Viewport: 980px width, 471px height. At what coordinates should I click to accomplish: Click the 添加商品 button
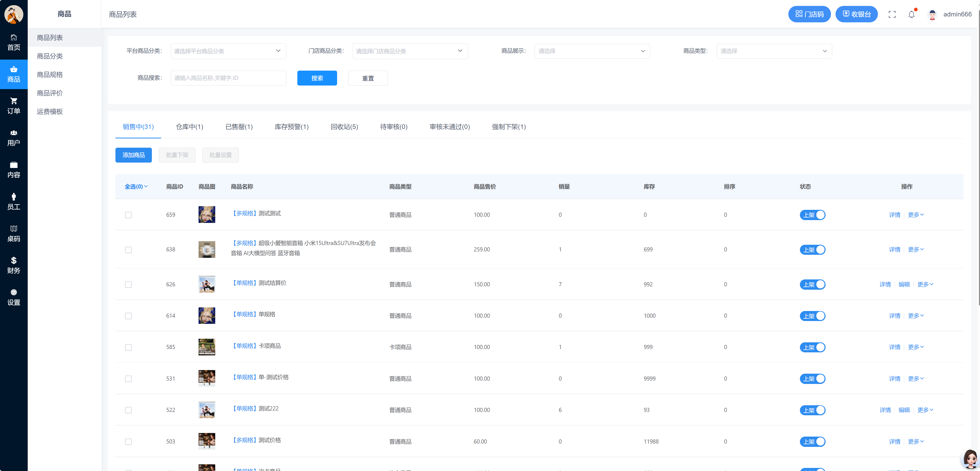pos(134,155)
